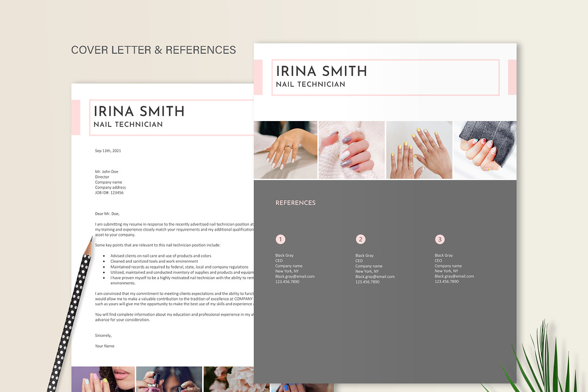The image size is (588, 392).
Task: Click the number 1 reference badge
Action: click(x=280, y=240)
